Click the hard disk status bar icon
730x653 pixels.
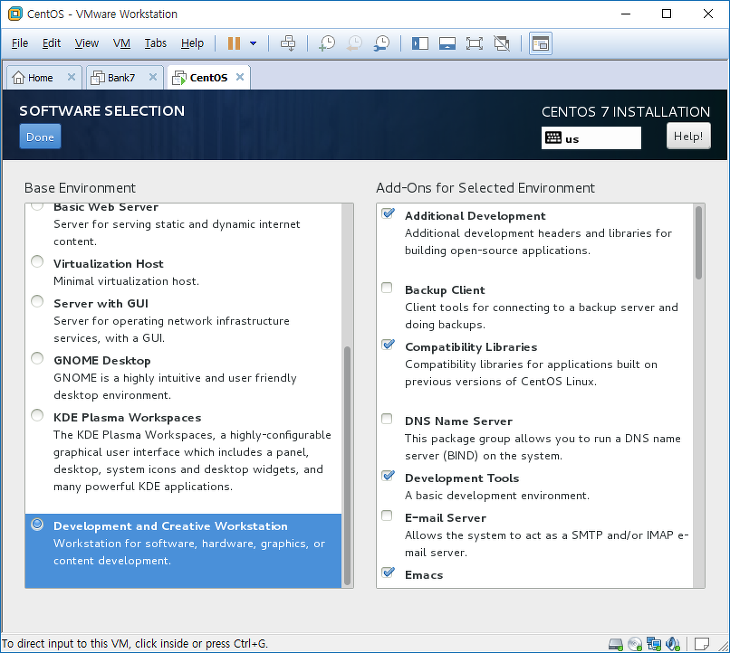coord(615,644)
